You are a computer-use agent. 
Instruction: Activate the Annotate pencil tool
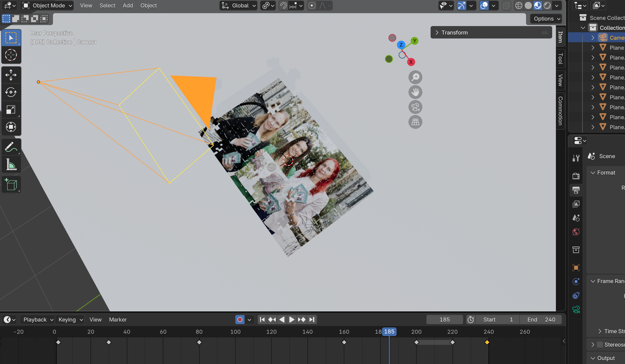click(x=11, y=147)
